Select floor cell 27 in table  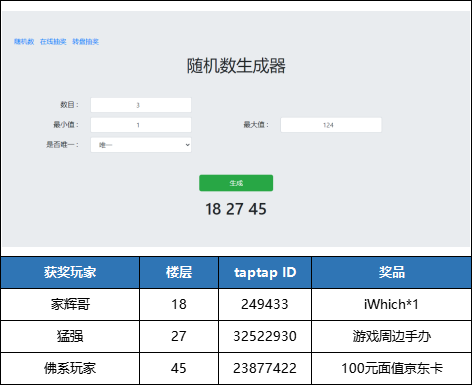click(x=179, y=336)
